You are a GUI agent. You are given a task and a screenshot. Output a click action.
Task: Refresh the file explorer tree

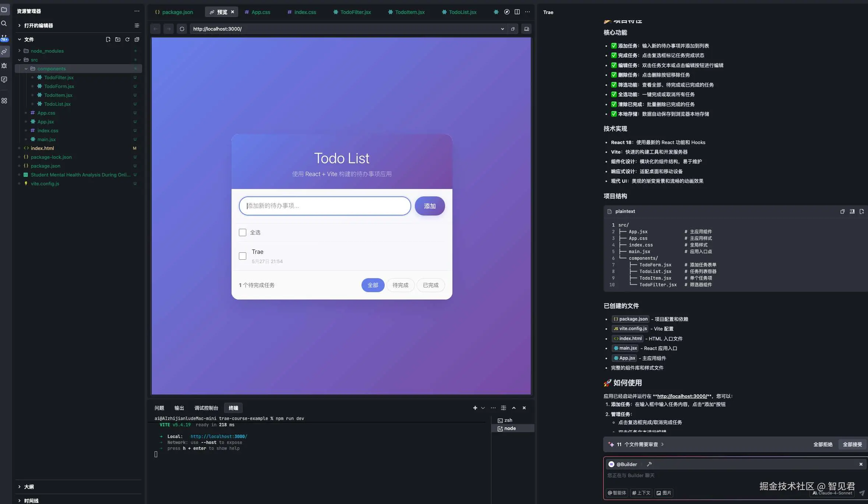[127, 39]
